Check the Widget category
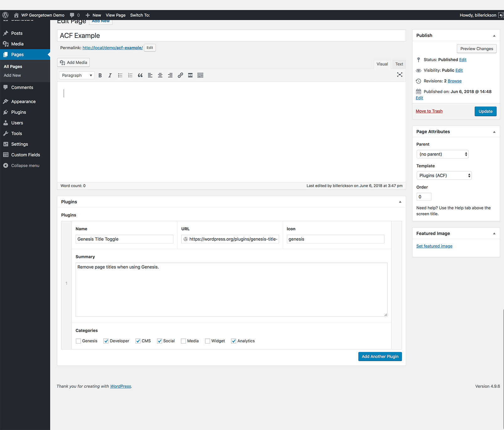Image resolution: width=504 pixels, height=430 pixels. click(x=207, y=341)
